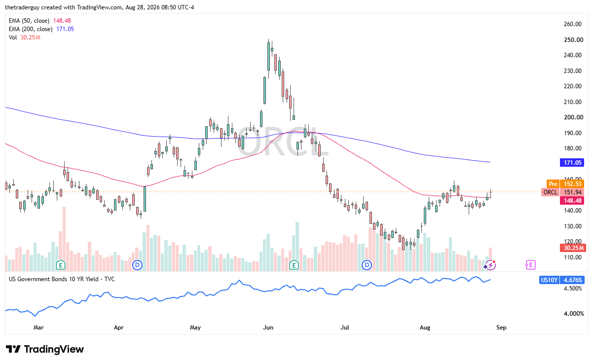Click the 110.00 price axis label
Viewport: 593px width, 364px height.
572,257
